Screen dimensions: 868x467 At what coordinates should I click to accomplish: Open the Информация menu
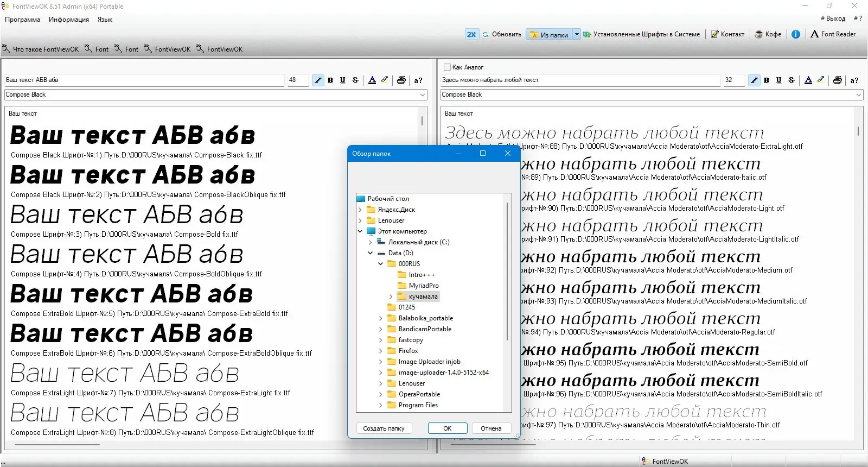[x=69, y=20]
